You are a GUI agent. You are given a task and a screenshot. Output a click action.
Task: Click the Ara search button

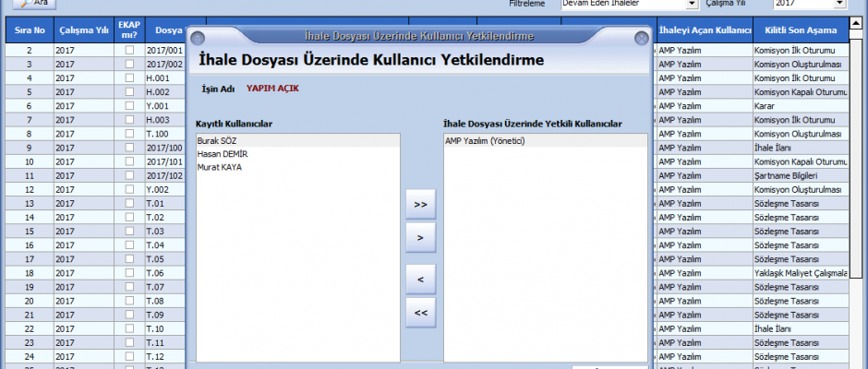pos(33,4)
